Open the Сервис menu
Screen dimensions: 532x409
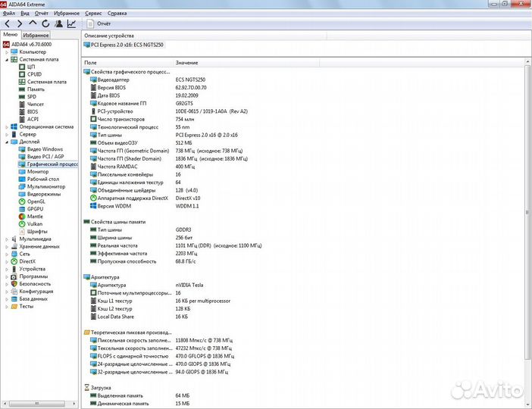point(93,13)
